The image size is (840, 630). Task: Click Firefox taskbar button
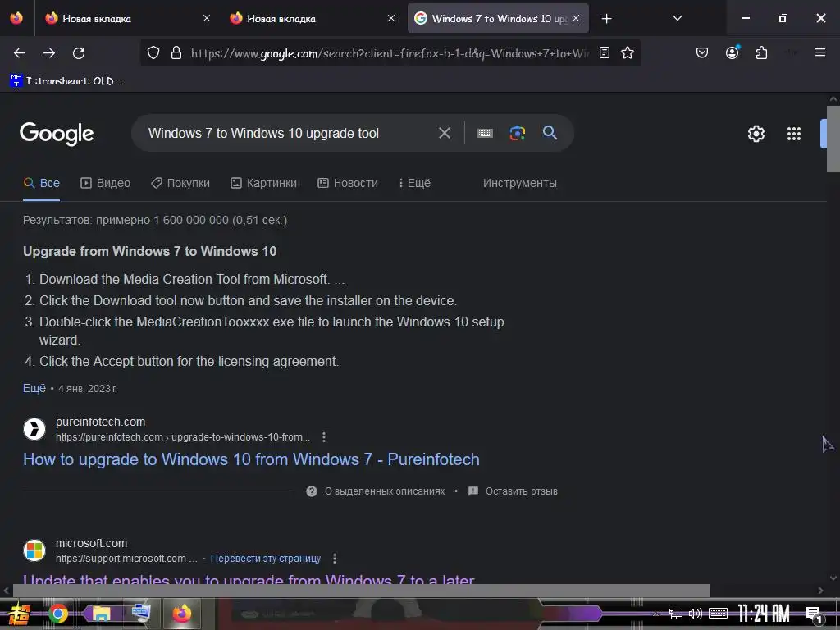coord(181,614)
